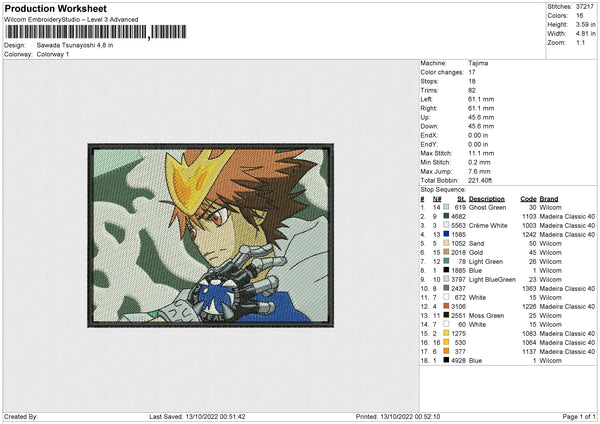Select the Wilcom EmbroideryStudio Level 3 Advanced text
The image size is (600, 424).
(x=71, y=20)
